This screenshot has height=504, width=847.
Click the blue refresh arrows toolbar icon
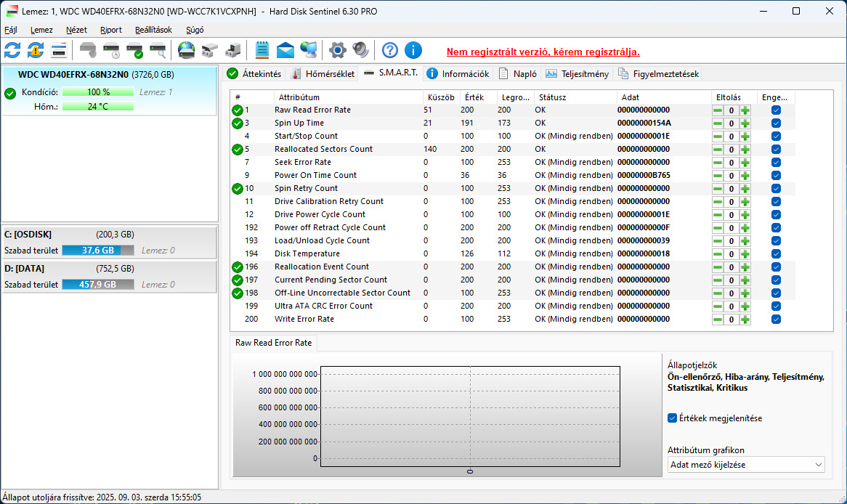[x=12, y=50]
